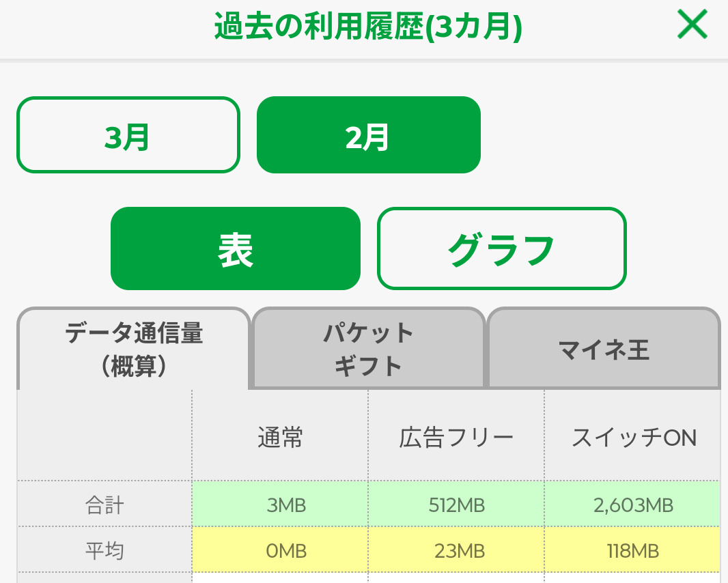
Task: Close the usage history dialog
Action: coord(692,26)
